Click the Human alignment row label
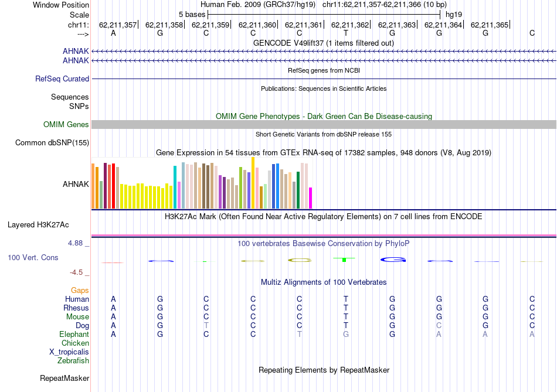 click(x=77, y=299)
